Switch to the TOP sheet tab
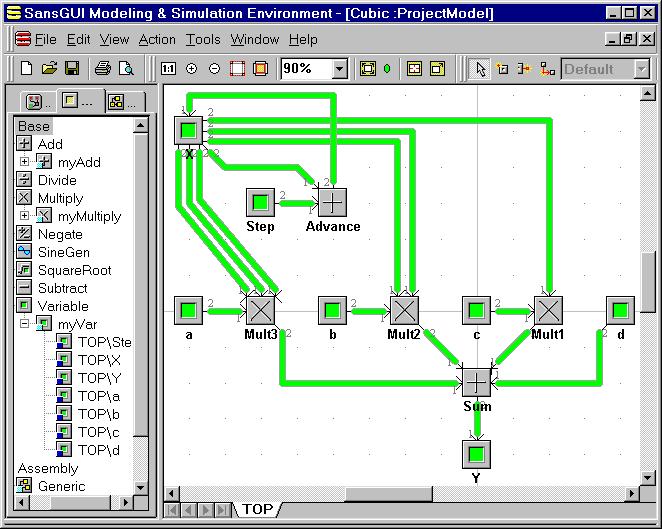The image size is (662, 529). pyautogui.click(x=257, y=509)
